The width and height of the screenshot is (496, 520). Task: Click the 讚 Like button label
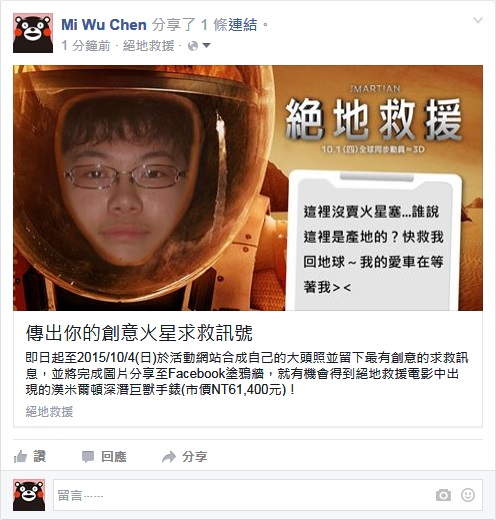[x=39, y=456]
